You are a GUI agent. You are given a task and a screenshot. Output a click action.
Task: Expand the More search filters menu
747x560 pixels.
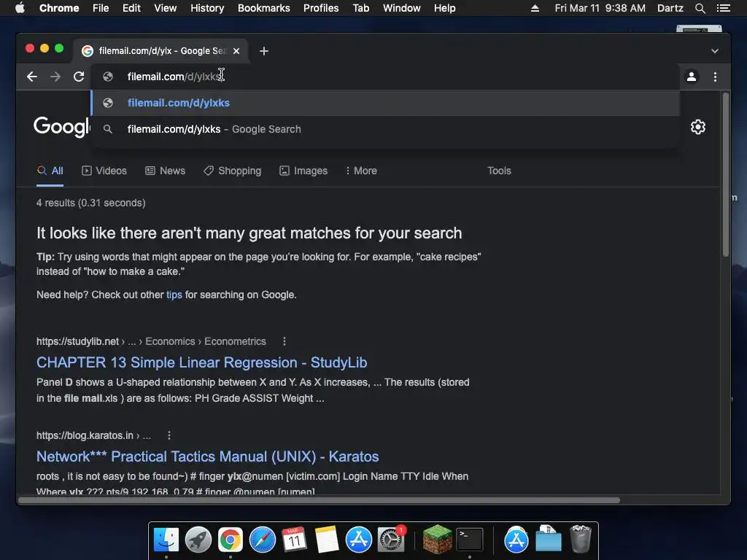(361, 171)
